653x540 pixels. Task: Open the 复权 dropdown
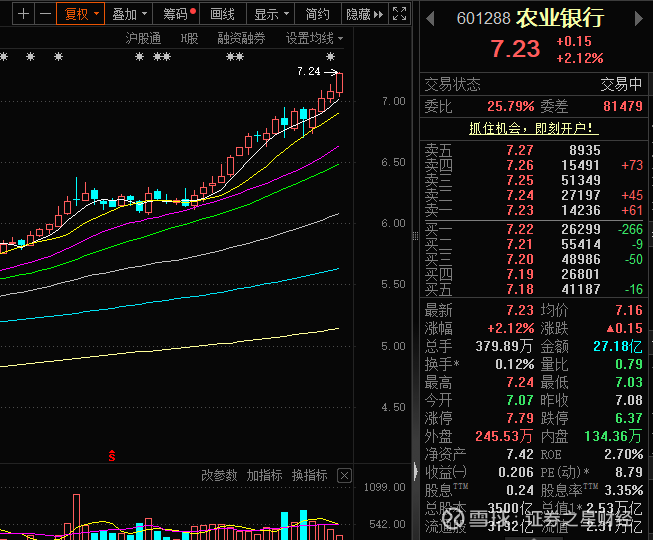pos(80,14)
